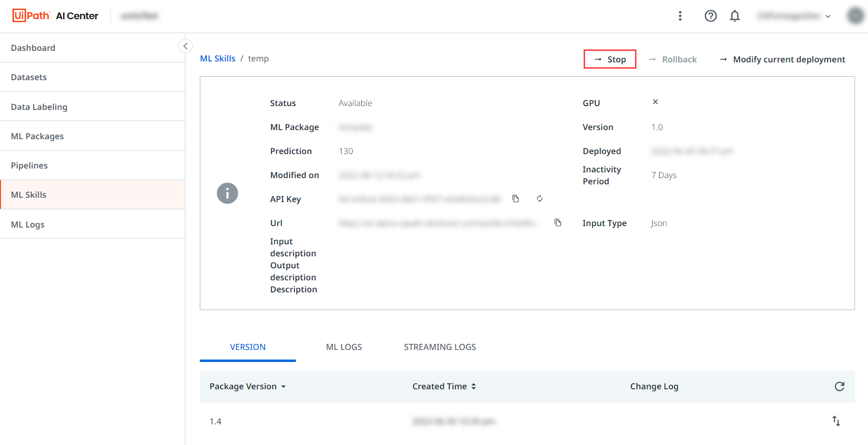Click the Available status value
Image resolution: width=868 pixels, height=445 pixels.
355,103
